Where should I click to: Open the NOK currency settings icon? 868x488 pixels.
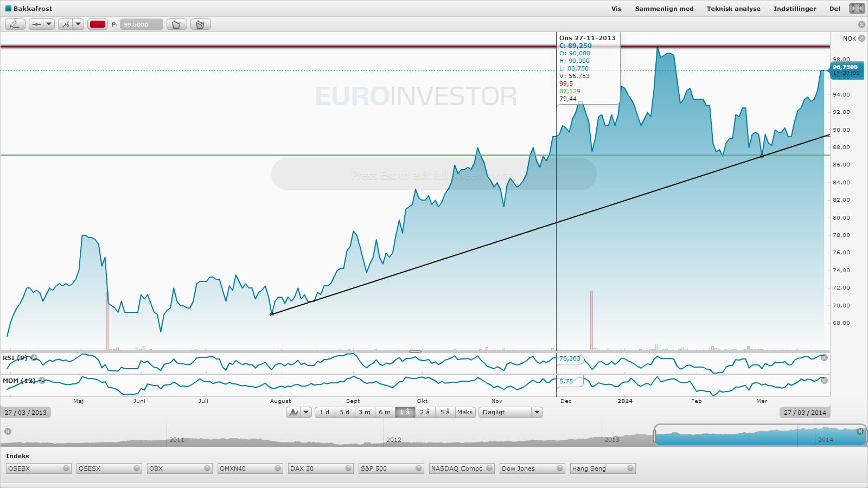click(861, 38)
